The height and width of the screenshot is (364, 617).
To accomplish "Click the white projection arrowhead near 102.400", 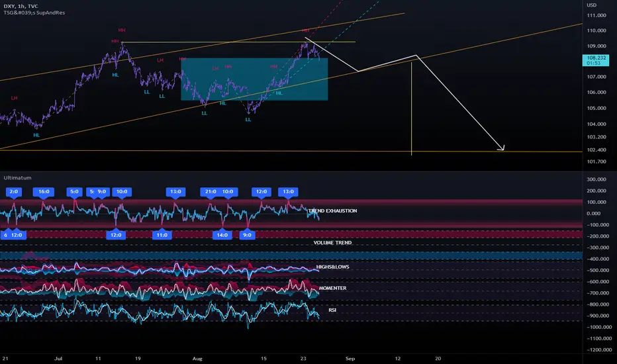I will click(x=501, y=148).
